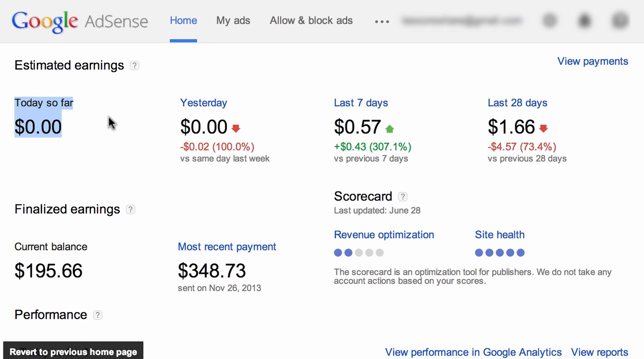Screen dimensions: 644x359
Task: Open Last 28 days earnings link
Action: (x=517, y=103)
